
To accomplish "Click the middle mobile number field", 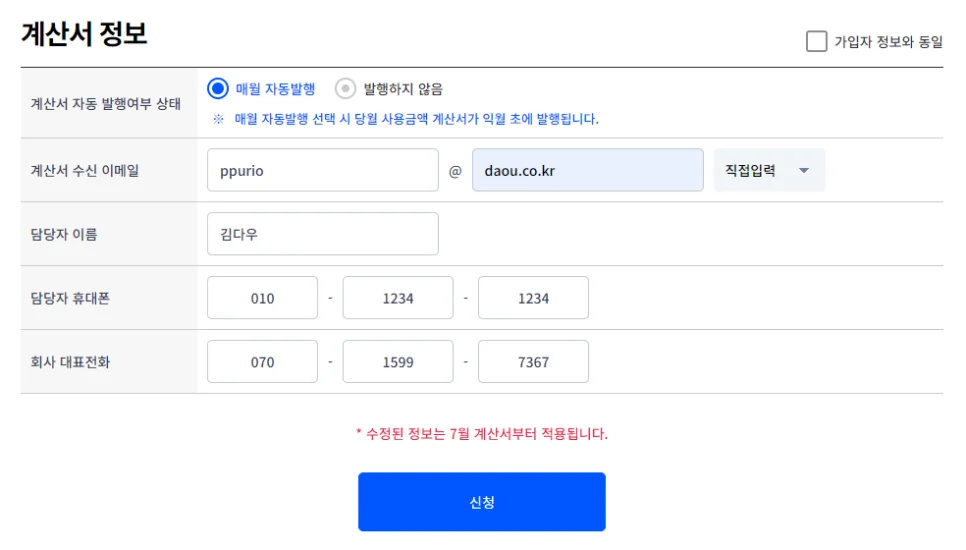I will (x=398, y=298).
